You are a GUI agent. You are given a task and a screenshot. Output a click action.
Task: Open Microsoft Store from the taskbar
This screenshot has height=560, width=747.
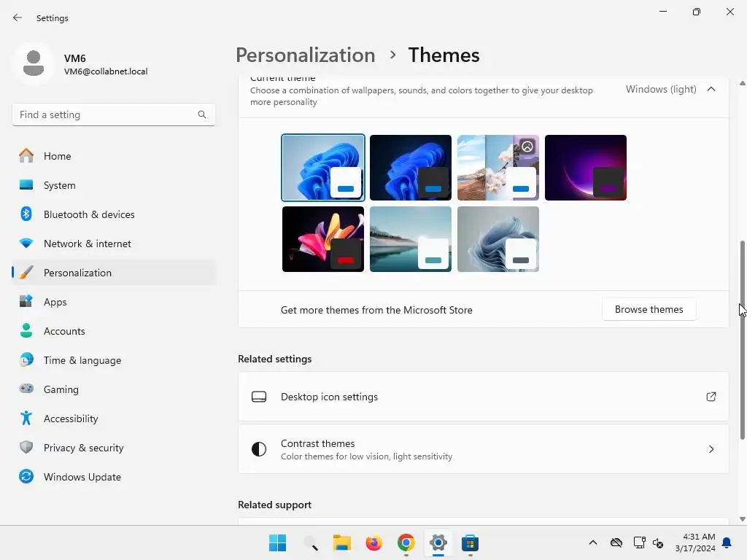(x=470, y=542)
